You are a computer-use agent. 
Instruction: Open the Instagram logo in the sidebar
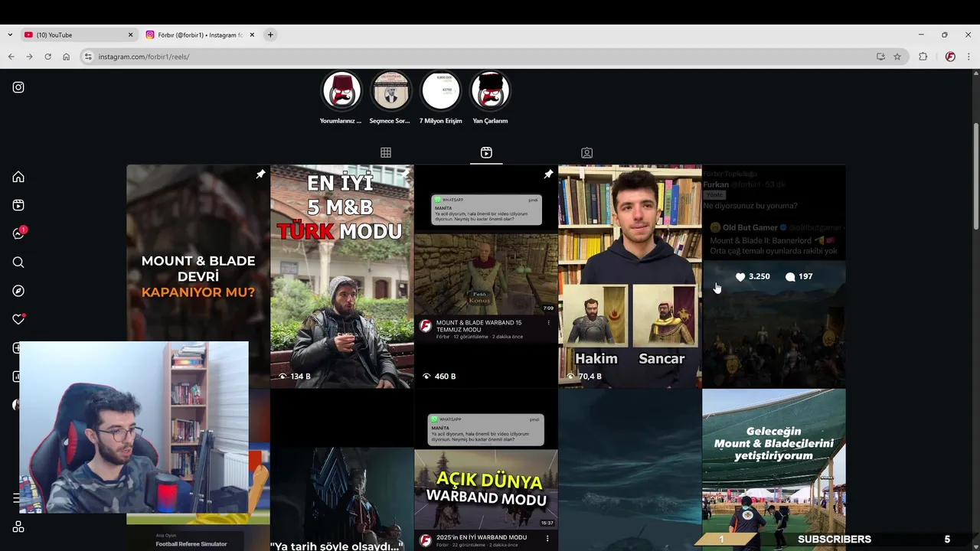(18, 87)
